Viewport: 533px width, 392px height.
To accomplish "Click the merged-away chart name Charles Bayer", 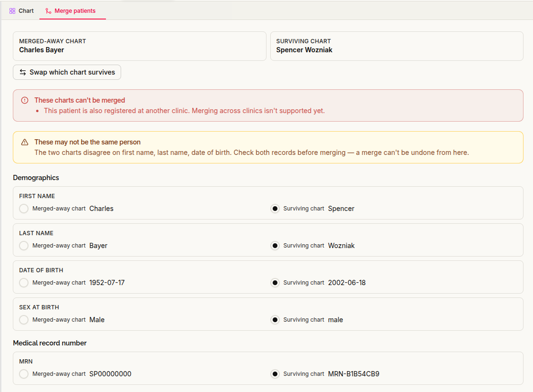I will click(x=41, y=50).
